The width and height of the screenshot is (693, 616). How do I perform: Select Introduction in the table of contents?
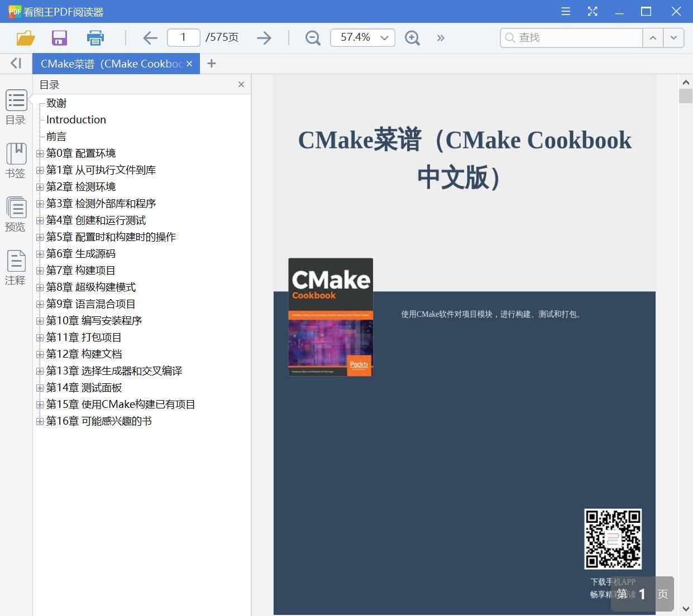pyautogui.click(x=75, y=119)
